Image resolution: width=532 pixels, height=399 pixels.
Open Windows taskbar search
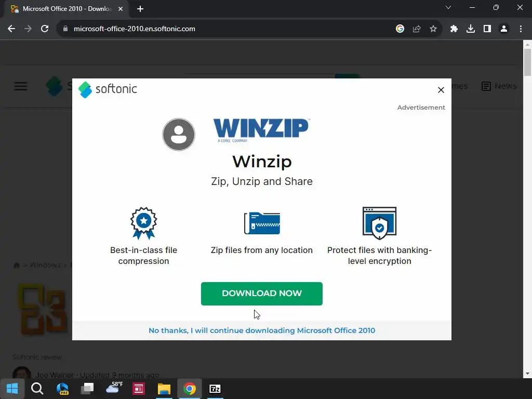(37, 389)
